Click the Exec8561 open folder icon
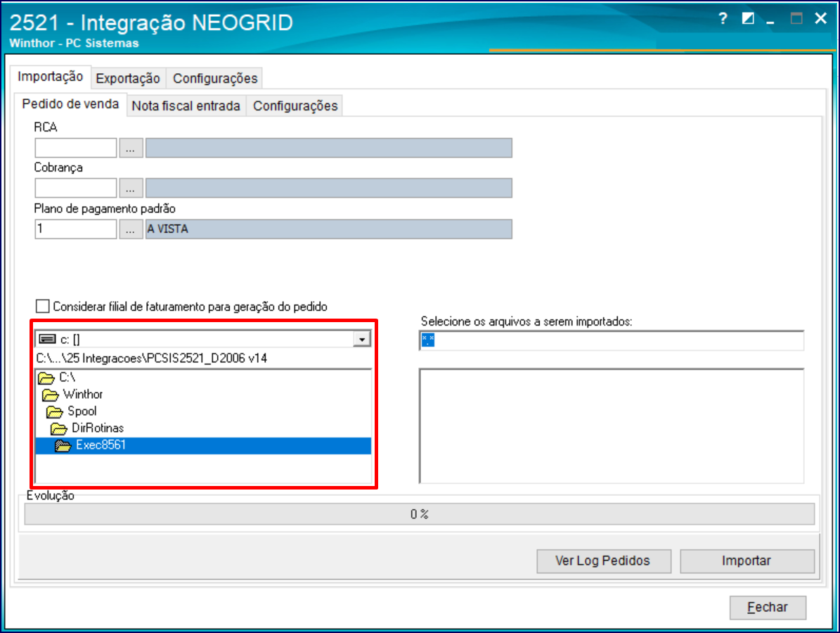This screenshot has width=840, height=633. pos(63,445)
